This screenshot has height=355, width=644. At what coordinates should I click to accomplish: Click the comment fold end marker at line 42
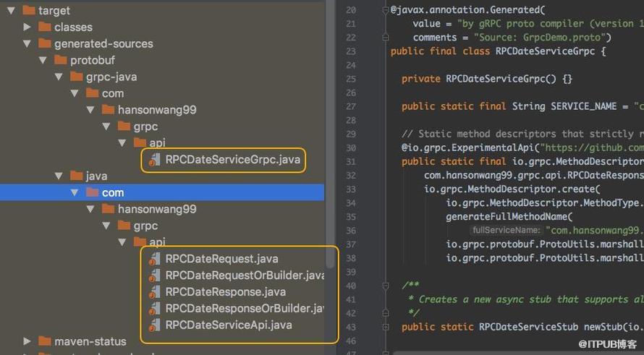pos(385,313)
